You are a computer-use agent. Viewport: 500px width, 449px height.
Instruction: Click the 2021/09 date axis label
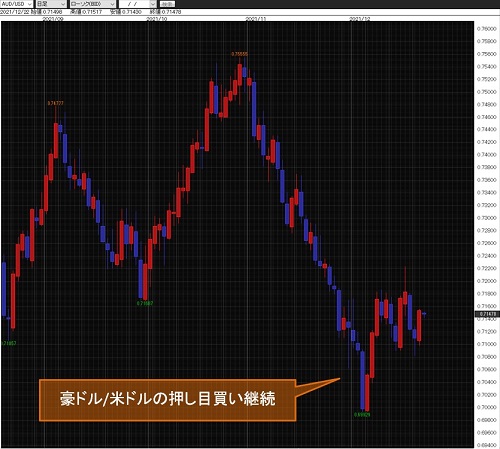(53, 19)
